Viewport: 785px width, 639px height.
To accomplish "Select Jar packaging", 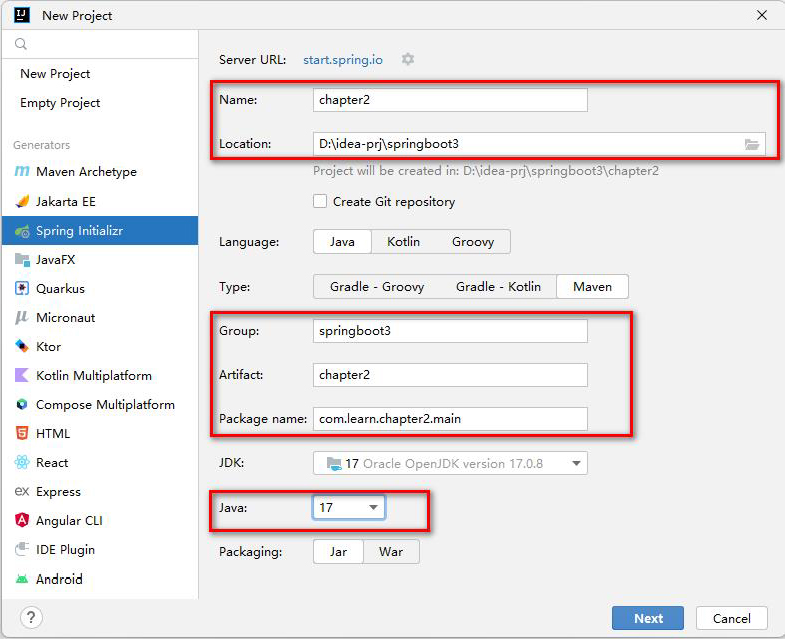I will [x=338, y=552].
